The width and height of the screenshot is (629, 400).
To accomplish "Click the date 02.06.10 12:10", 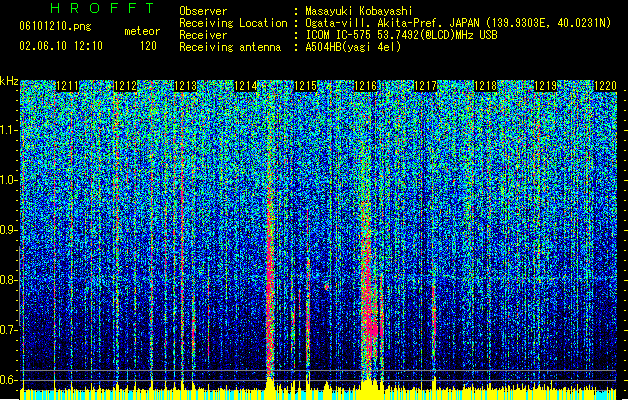I will tap(61, 46).
